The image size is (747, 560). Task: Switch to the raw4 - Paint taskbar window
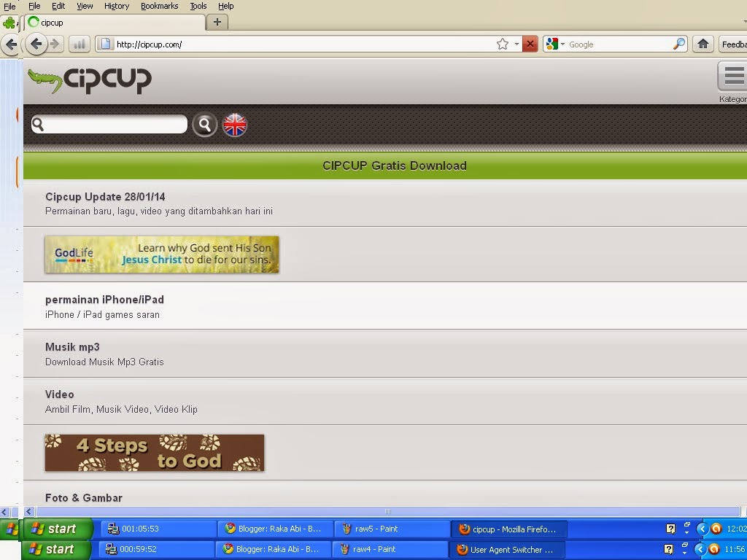click(x=390, y=549)
